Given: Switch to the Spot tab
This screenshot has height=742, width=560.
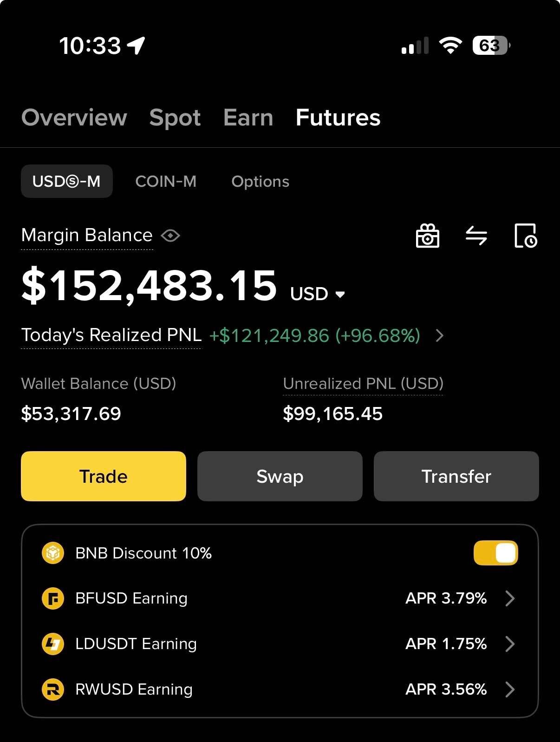Looking at the screenshot, I should pyautogui.click(x=175, y=118).
